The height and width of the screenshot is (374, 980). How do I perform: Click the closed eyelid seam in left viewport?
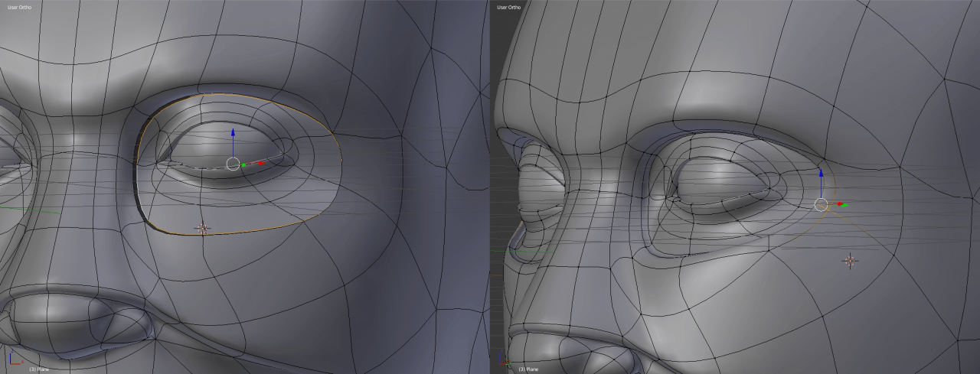(x=199, y=166)
